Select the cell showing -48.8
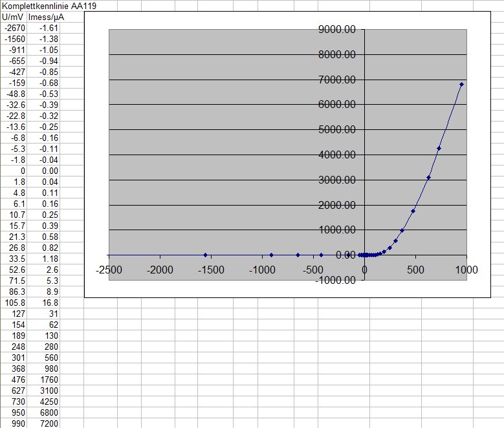504x428 pixels. click(14, 94)
